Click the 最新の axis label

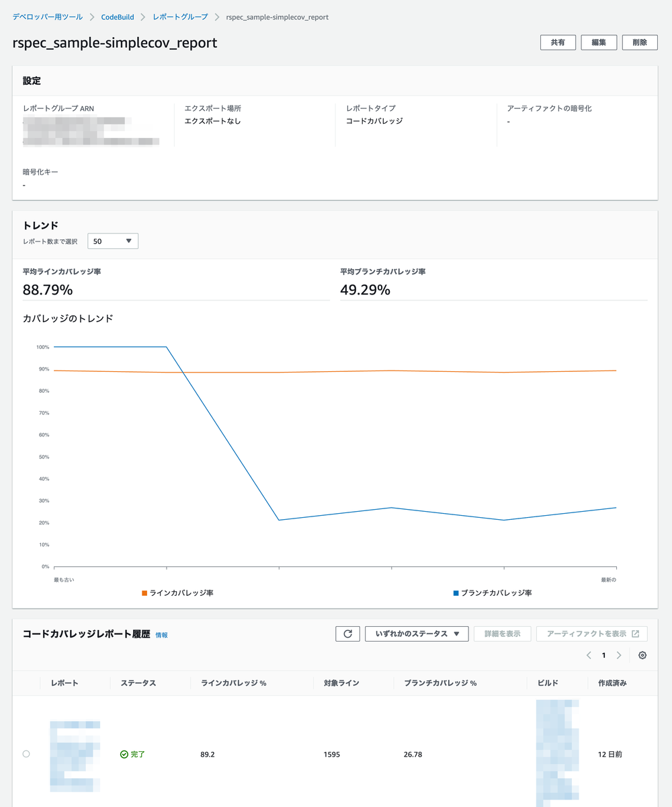click(609, 579)
